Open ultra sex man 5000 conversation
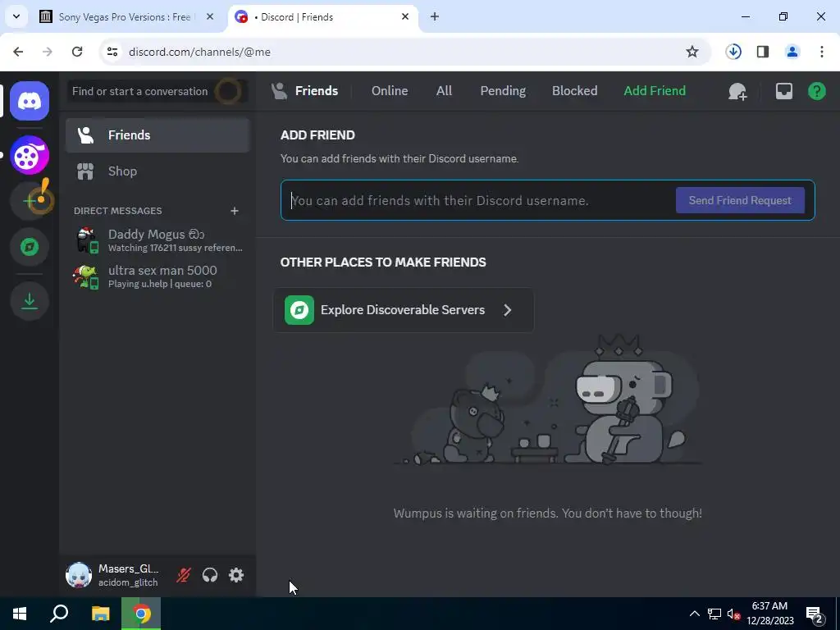The height and width of the screenshot is (630, 840). tap(157, 276)
